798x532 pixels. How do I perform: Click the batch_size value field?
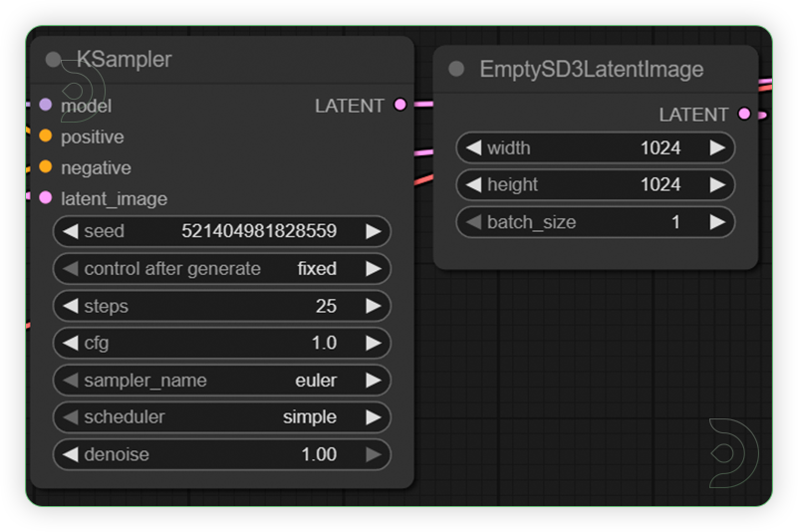(x=596, y=222)
